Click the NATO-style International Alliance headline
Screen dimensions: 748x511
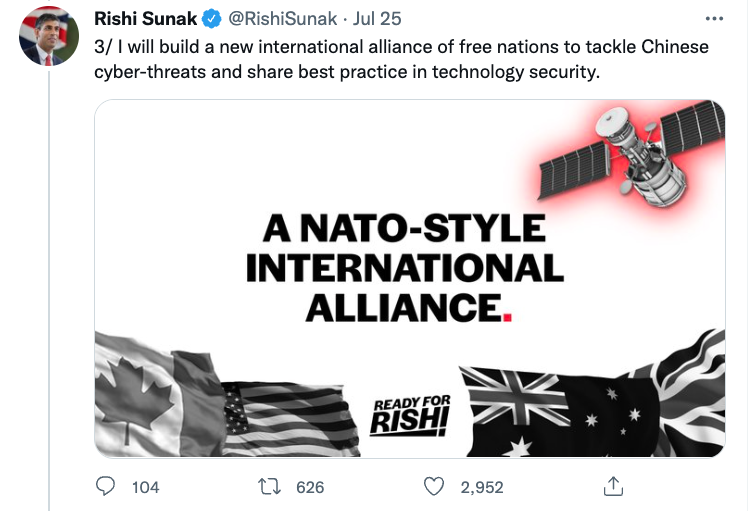coord(404,268)
